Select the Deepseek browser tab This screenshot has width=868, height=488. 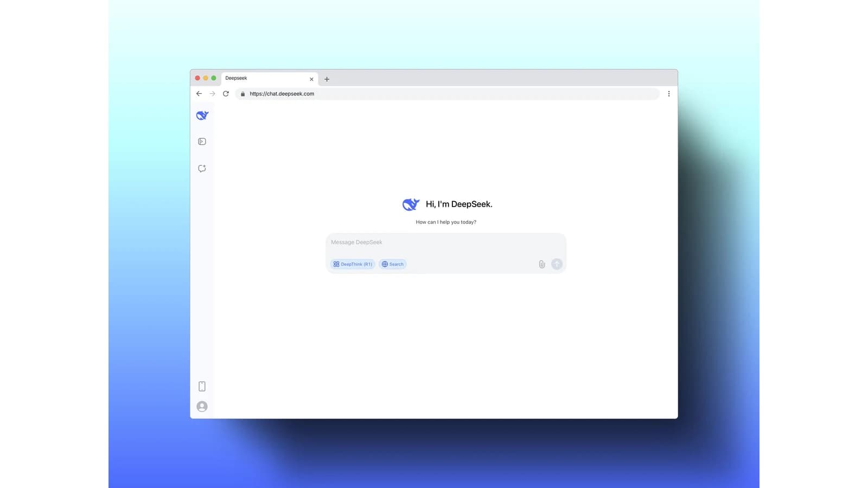coord(270,79)
